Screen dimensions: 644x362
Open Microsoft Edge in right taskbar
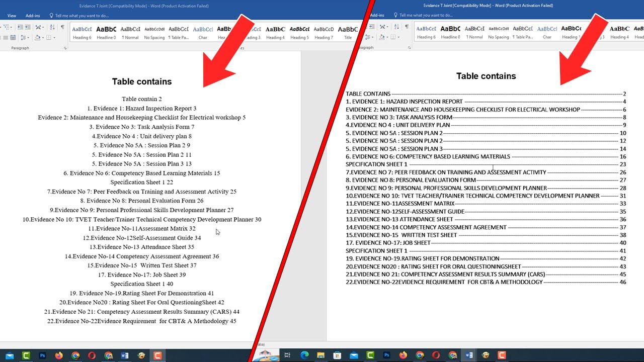(x=304, y=355)
